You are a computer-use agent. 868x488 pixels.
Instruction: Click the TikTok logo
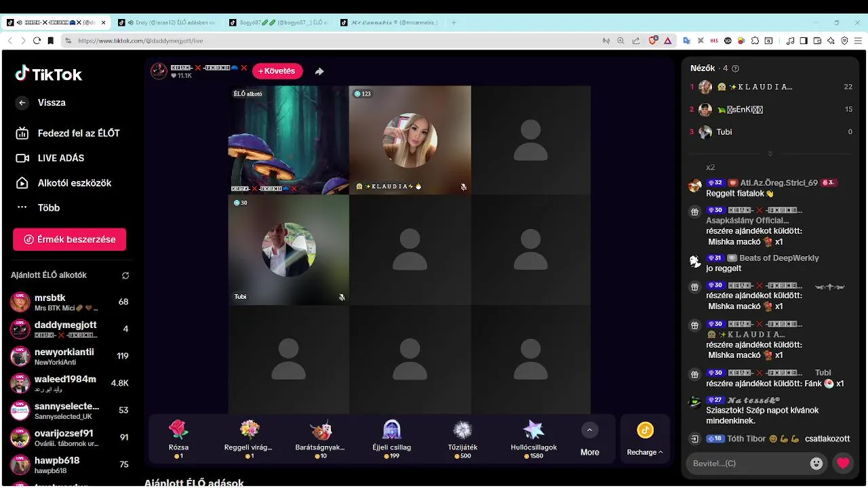pos(49,74)
